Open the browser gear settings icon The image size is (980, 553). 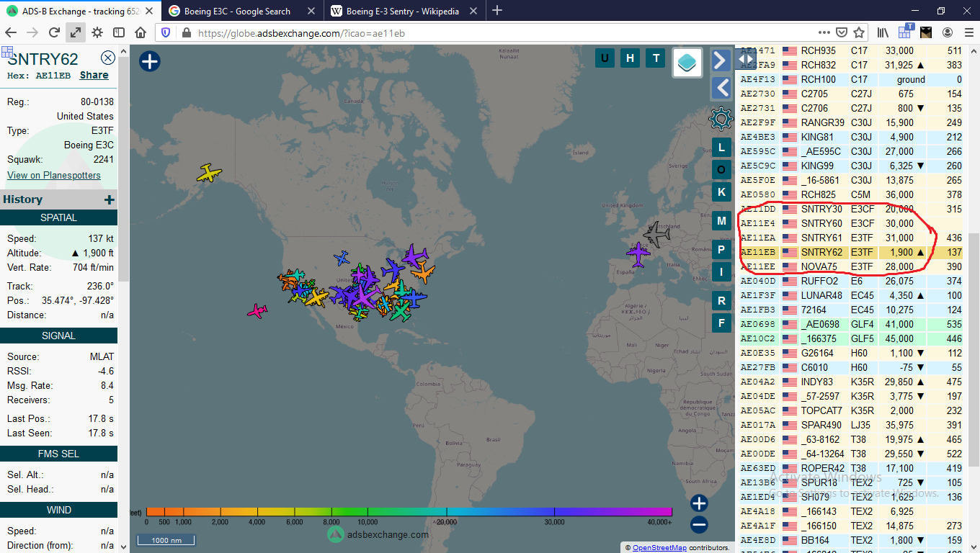(97, 32)
